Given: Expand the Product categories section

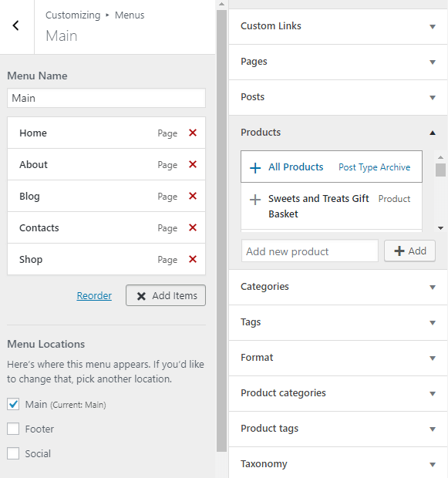Looking at the screenshot, I should click(x=338, y=393).
